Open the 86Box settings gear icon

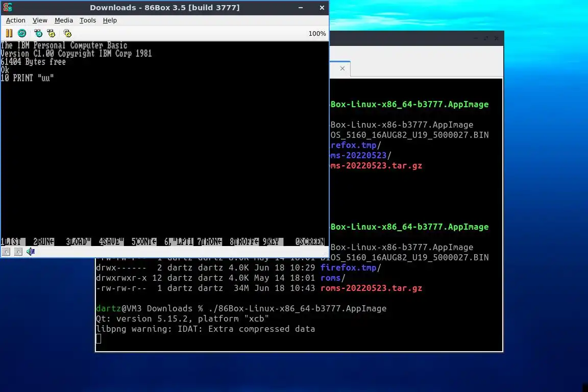click(67, 33)
